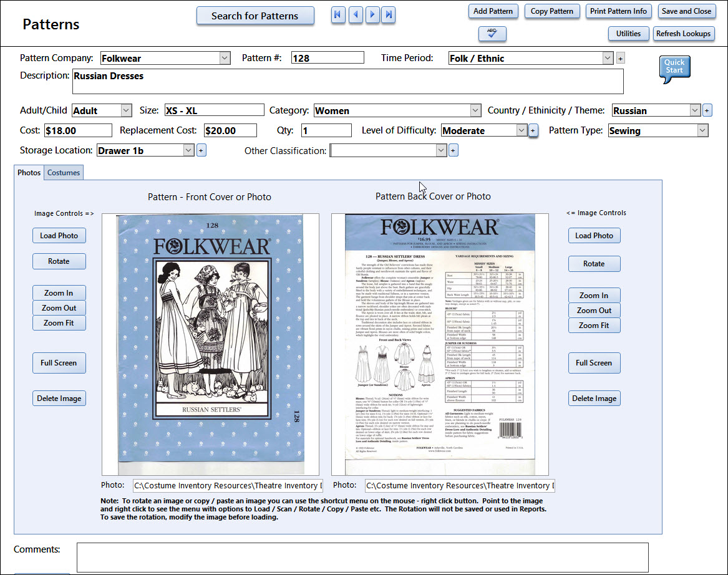This screenshot has width=728, height=575.
Task: Click the back cover Photo path field
Action: 460,485
